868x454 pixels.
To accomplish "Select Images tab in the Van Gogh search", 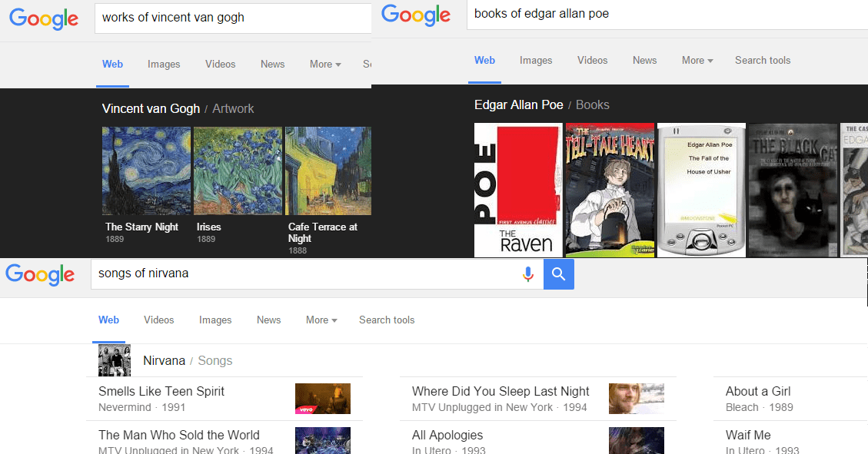I will [164, 65].
